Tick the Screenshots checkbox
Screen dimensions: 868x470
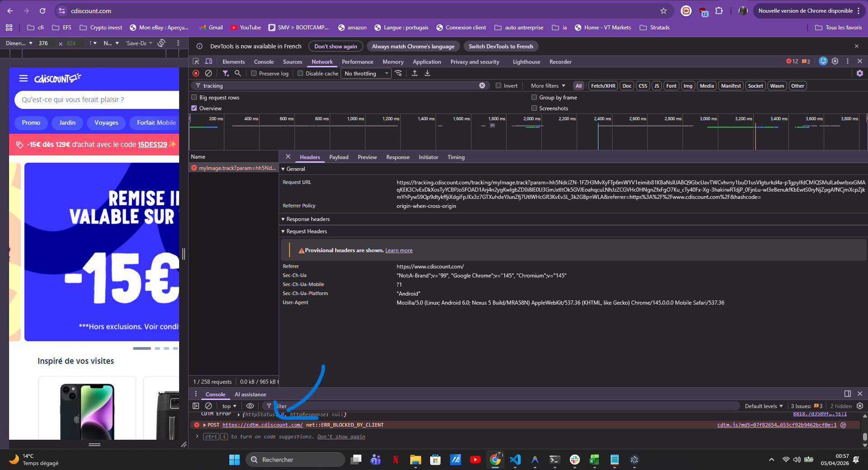(x=534, y=108)
